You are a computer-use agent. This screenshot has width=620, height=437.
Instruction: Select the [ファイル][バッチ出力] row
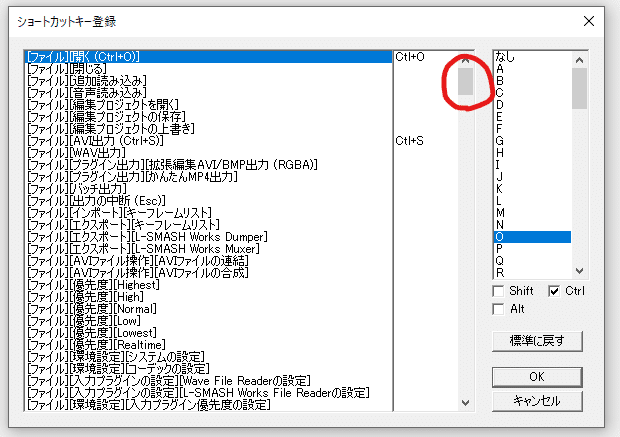[208, 189]
